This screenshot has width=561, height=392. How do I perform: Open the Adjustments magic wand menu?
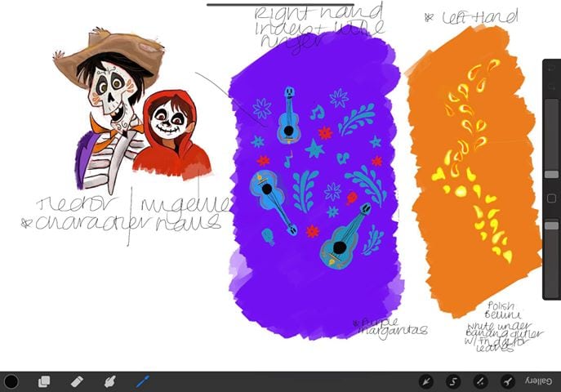(x=481, y=381)
